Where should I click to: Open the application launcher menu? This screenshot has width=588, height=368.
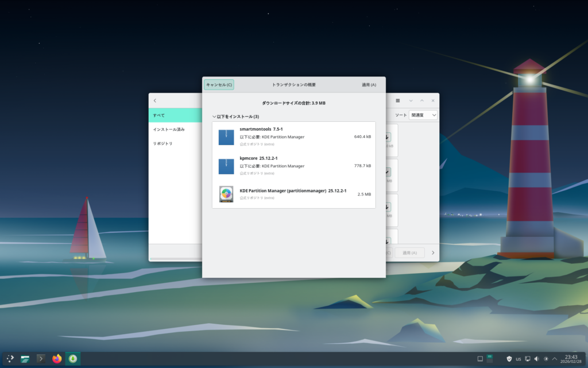pos(10,359)
